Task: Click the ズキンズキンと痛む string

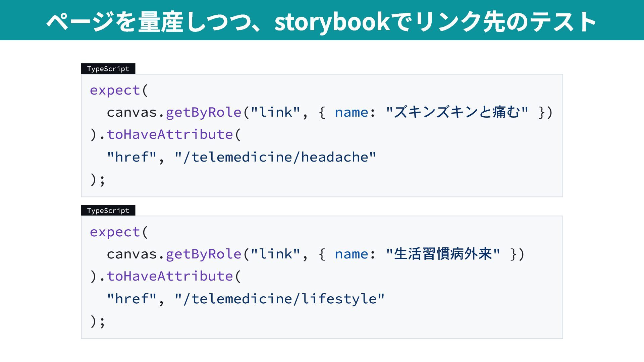Action: (457, 112)
